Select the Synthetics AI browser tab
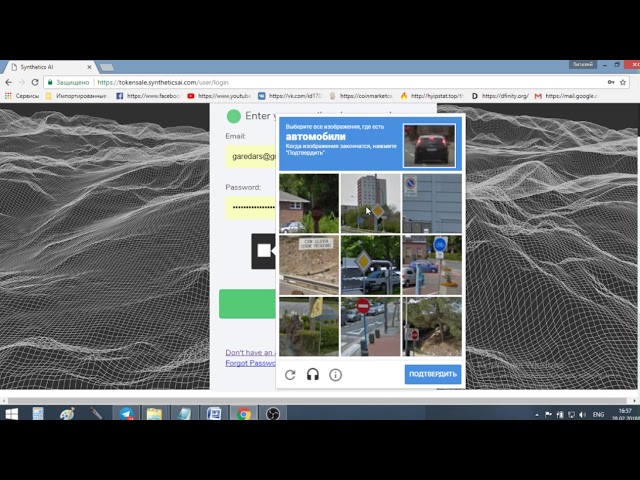This screenshot has height=480, width=640. (49, 67)
